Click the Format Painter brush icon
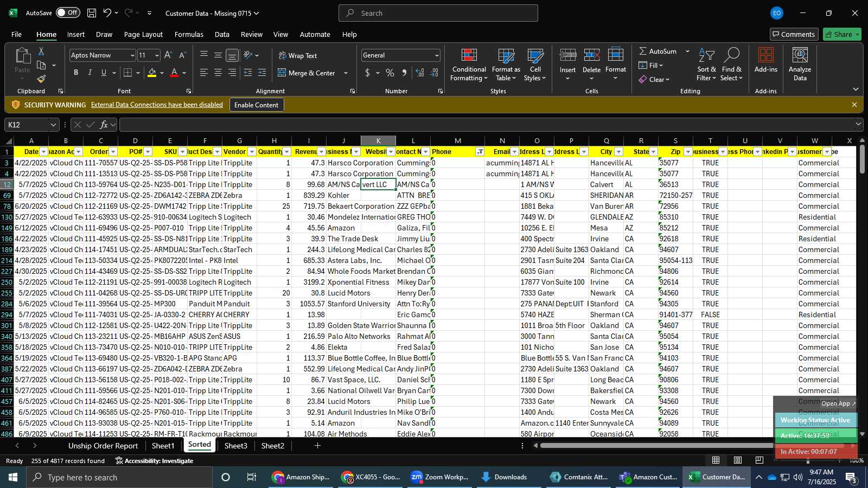 click(41, 79)
